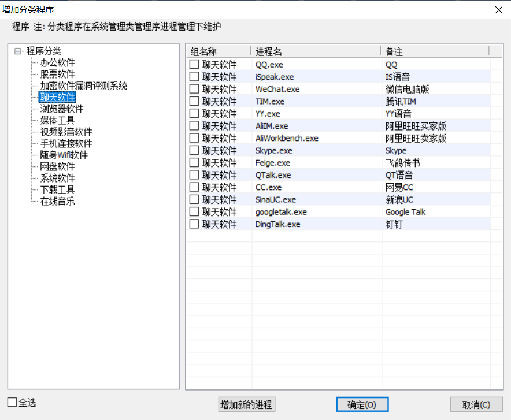The width and height of the screenshot is (511, 420).
Task: Click the 增加新的进程 button
Action: tap(246, 404)
